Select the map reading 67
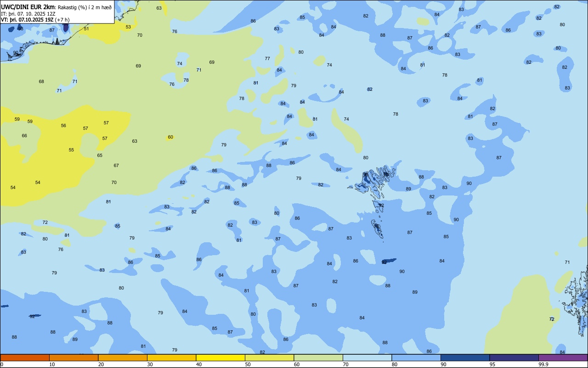 coord(116,166)
